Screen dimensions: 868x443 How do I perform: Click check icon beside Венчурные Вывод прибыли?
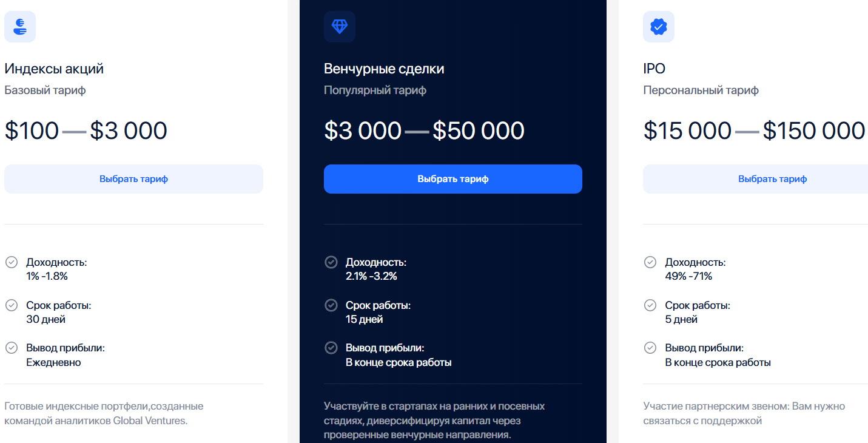click(x=331, y=348)
